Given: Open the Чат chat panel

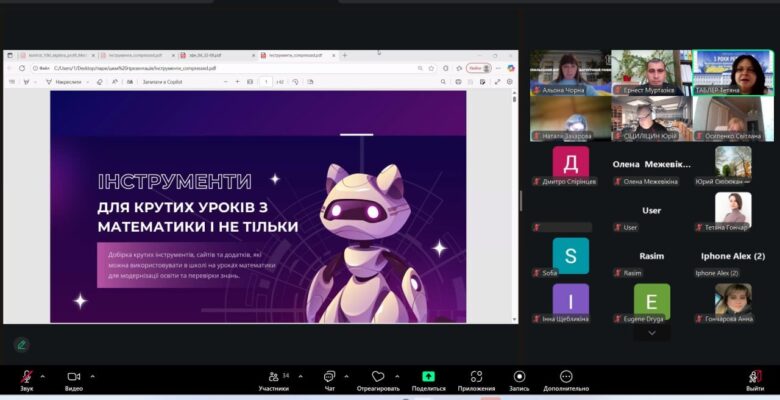Looking at the screenshot, I should pyautogui.click(x=329, y=377).
